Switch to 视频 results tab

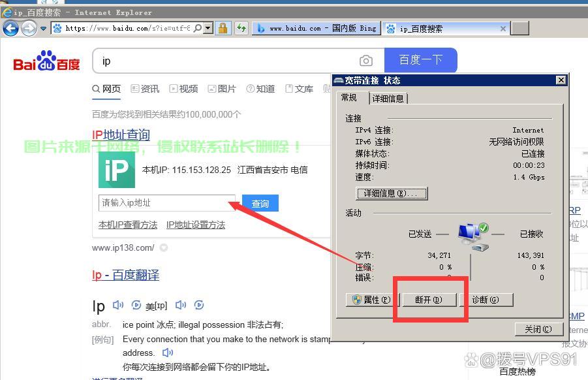pyautogui.click(x=183, y=89)
